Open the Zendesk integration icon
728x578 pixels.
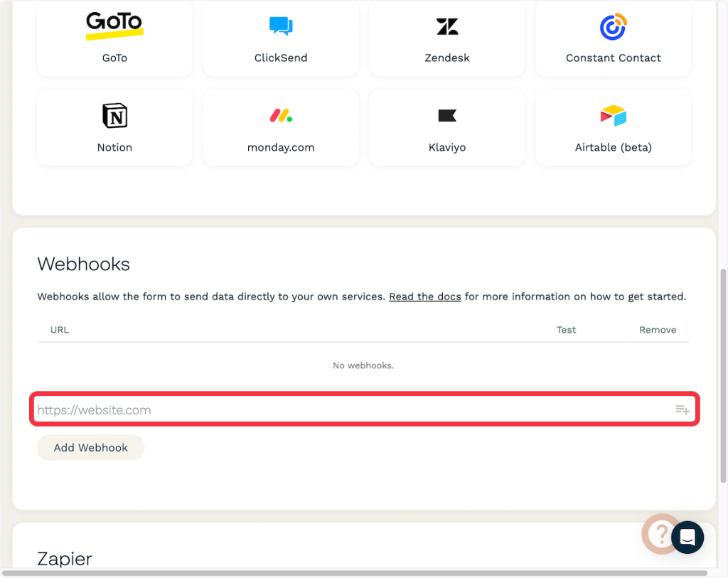point(447,27)
